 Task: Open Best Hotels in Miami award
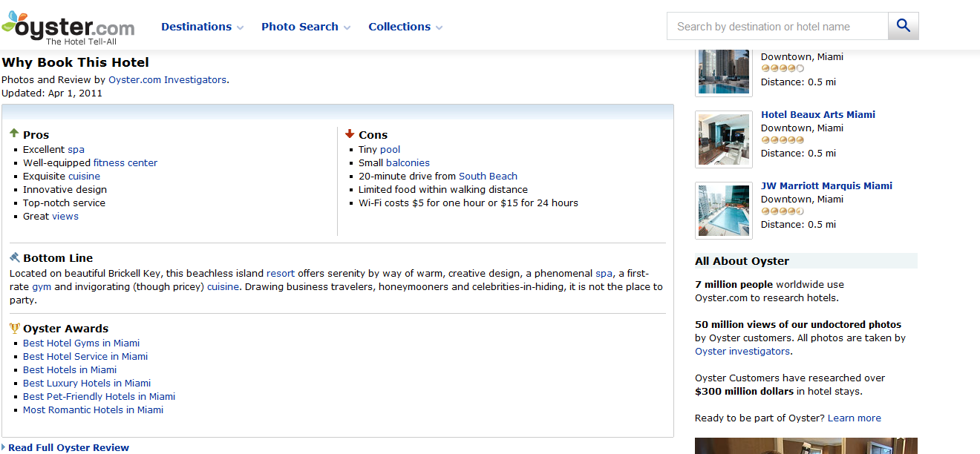[x=70, y=369]
